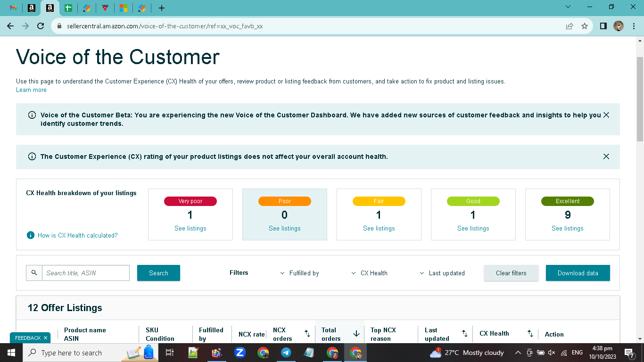Screen dimensions: 644x362
Task: Click Clear filters
Action: click(511, 273)
